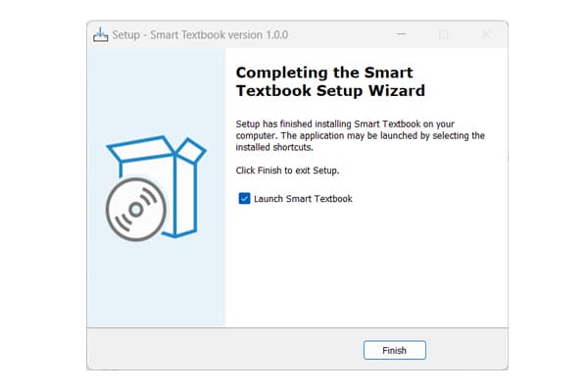Click the "Click Finish to exit Setup." text

[288, 171]
